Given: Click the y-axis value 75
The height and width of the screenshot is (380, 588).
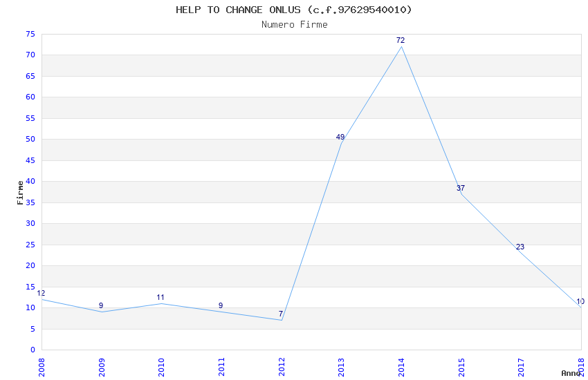Looking at the screenshot, I should coord(30,34).
